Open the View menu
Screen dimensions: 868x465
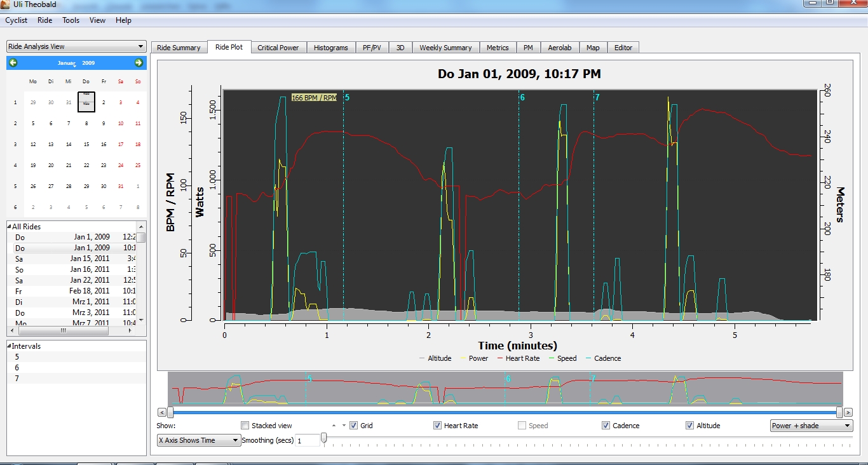(x=97, y=20)
